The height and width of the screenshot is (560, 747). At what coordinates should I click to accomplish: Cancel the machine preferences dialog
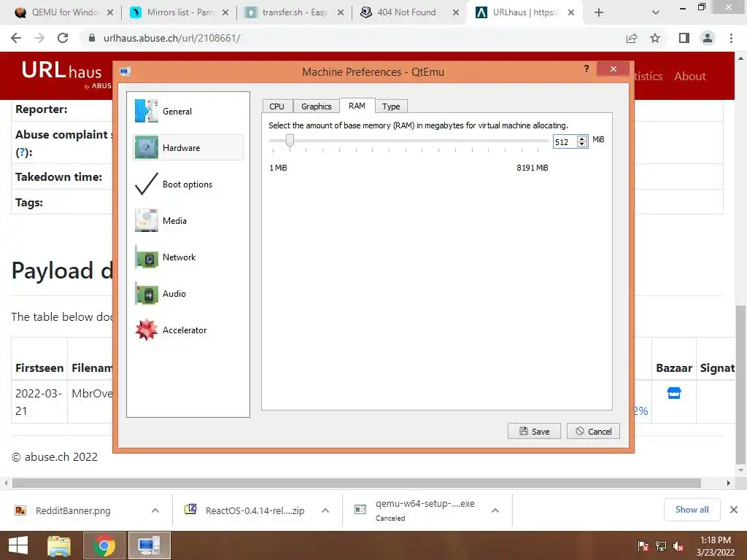(593, 431)
